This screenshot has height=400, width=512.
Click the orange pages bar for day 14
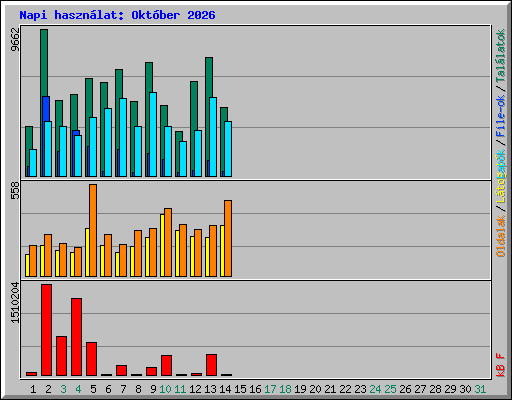(228, 238)
